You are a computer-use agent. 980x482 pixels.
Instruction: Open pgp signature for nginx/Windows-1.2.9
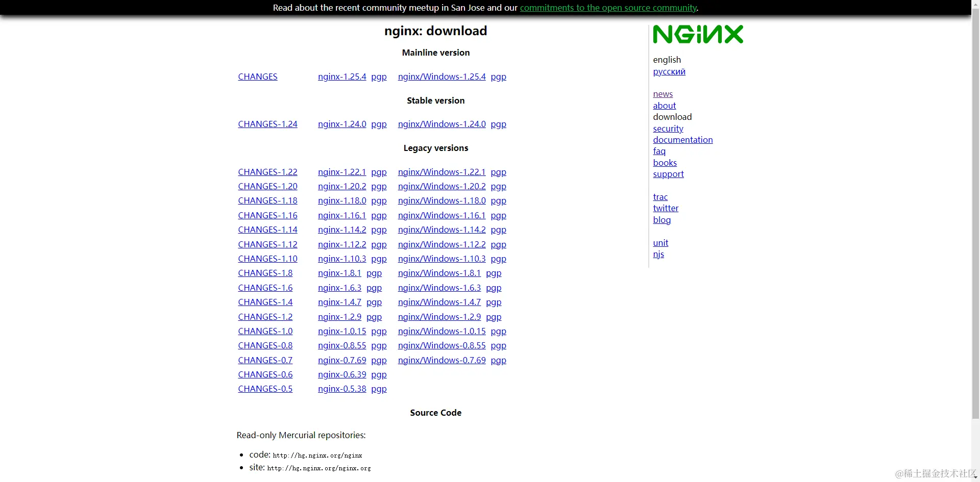pos(494,317)
